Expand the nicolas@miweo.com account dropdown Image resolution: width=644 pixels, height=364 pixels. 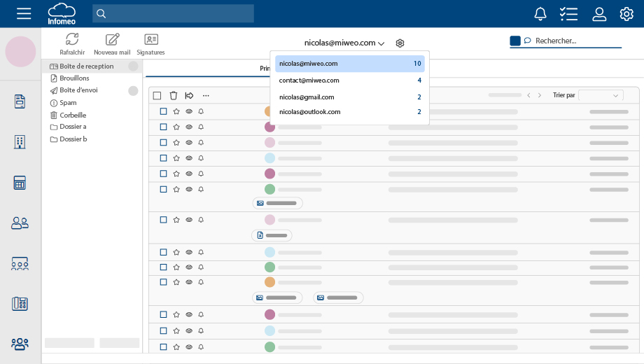[x=344, y=43]
